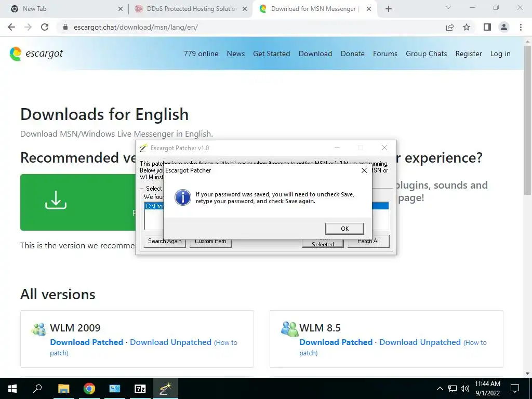Click the site lock icon in address bar
Viewport: 532px width, 399px height.
[x=65, y=27]
